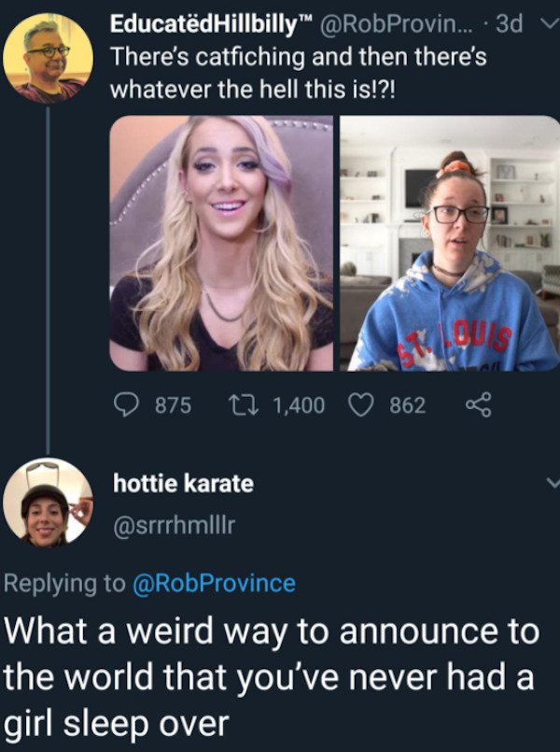Open the 'There's catfiching' tweet text
Viewport: 560px width, 752px height.
299,73
